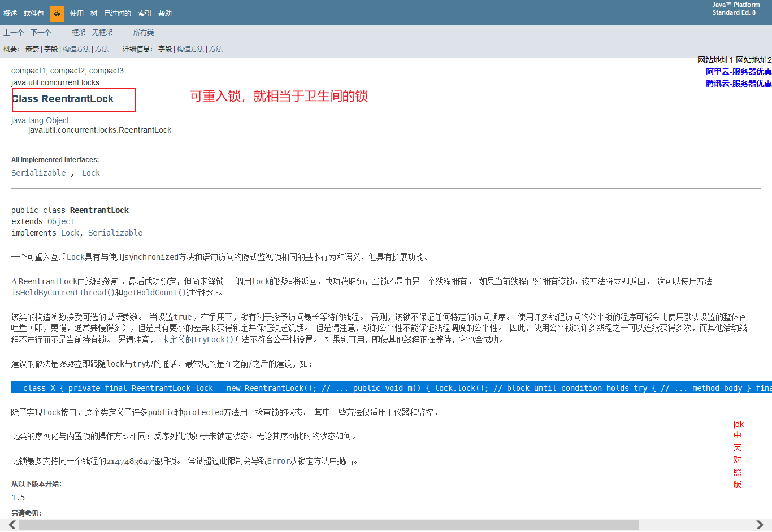The width and height of the screenshot is (772, 532).
Task: Click the 从以下版本开始 label
Action: [36, 483]
